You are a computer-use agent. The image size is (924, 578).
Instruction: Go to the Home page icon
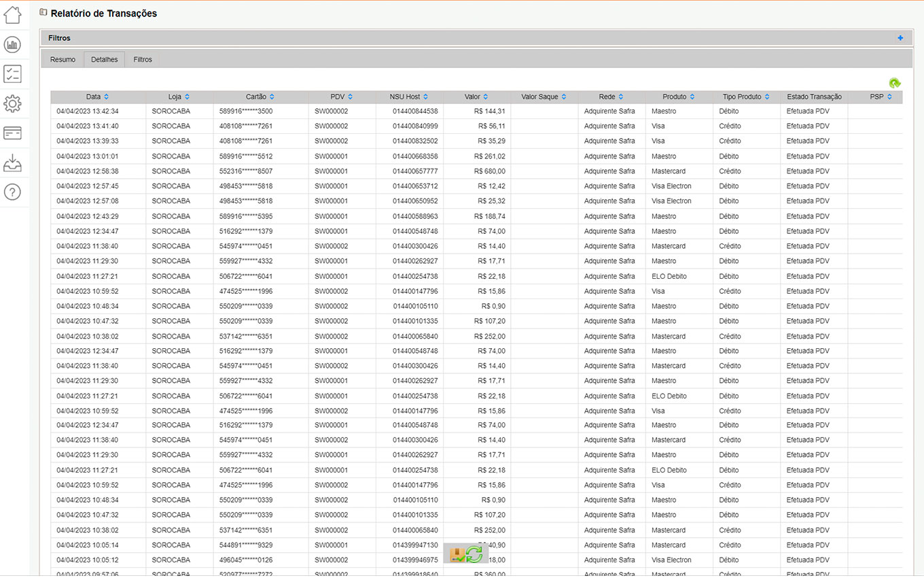click(x=12, y=14)
